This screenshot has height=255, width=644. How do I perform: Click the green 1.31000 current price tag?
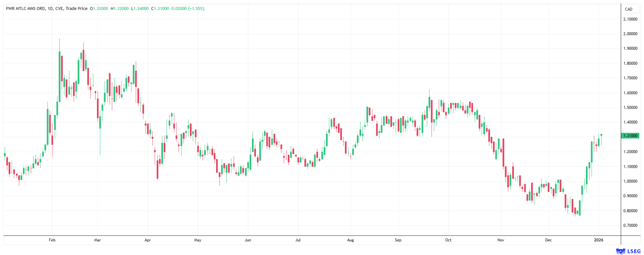(x=630, y=136)
